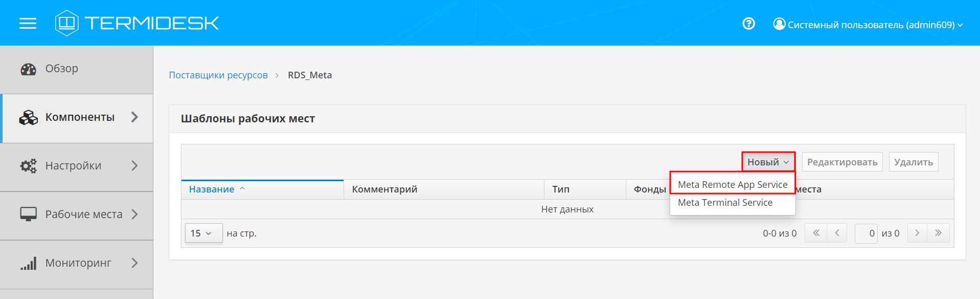Go to last page of table
This screenshot has width=980, height=299.
[x=939, y=233]
